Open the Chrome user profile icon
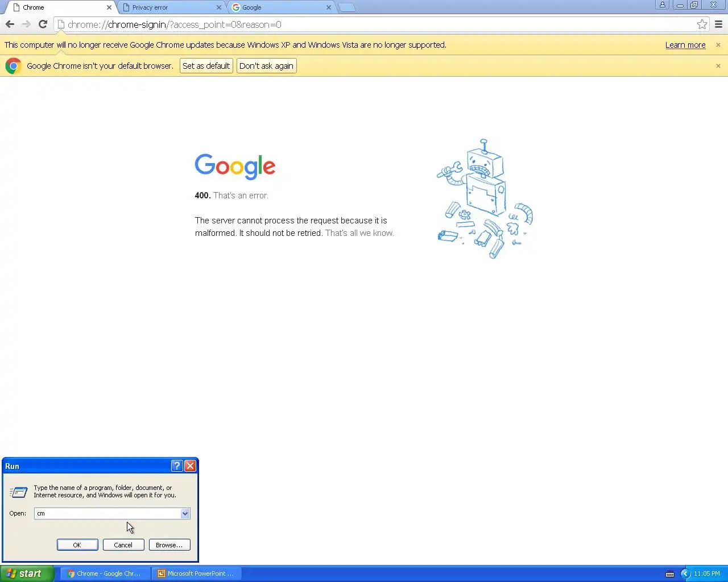 [x=662, y=5]
